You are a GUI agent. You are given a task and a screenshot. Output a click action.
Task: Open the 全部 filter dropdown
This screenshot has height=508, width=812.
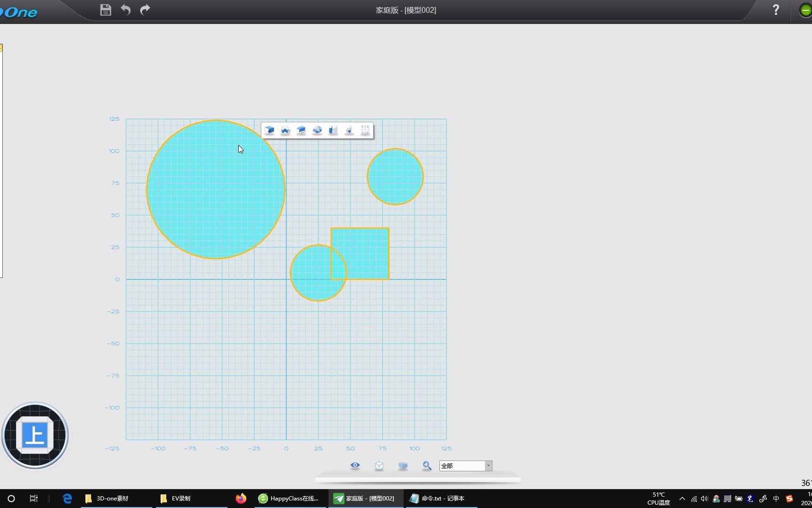tap(466, 466)
